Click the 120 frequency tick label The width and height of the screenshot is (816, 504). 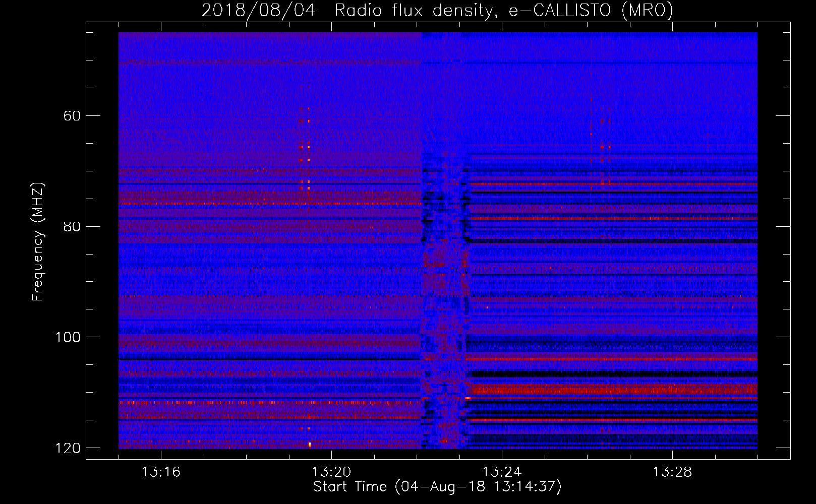coord(68,448)
